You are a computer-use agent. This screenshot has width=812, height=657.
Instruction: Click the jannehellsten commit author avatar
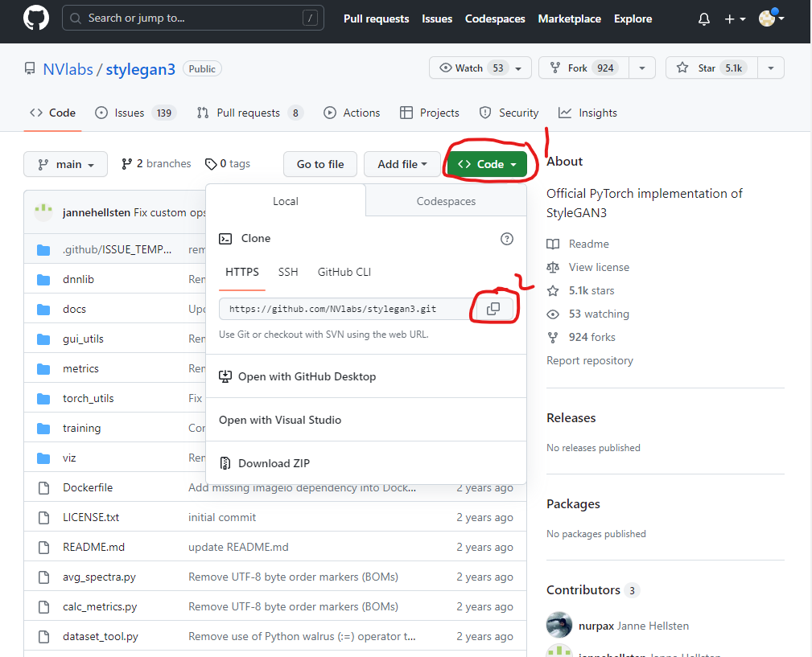coord(43,212)
